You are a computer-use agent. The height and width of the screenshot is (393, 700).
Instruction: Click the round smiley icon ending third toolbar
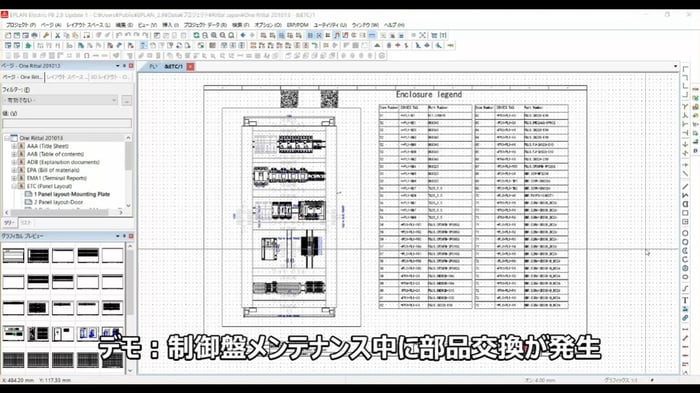[x=382, y=56]
